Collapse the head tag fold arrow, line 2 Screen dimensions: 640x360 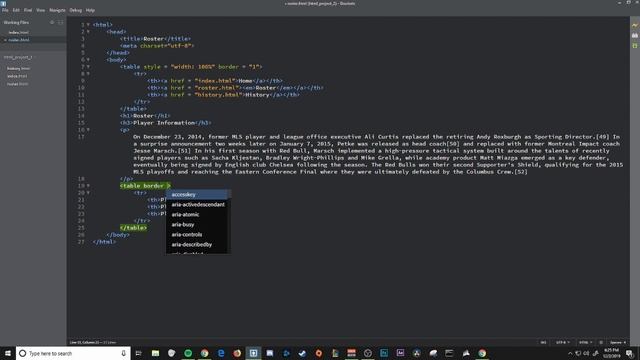point(88,32)
